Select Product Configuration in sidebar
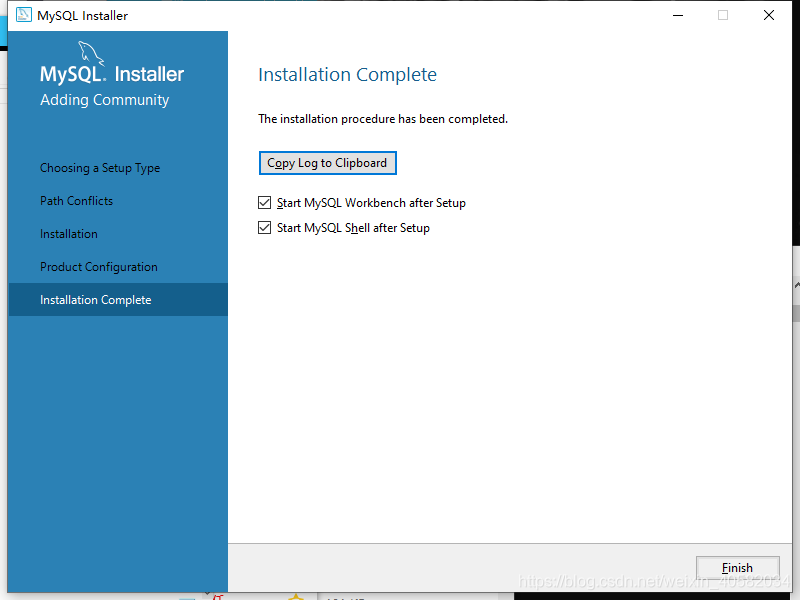This screenshot has width=800, height=600. tap(99, 267)
